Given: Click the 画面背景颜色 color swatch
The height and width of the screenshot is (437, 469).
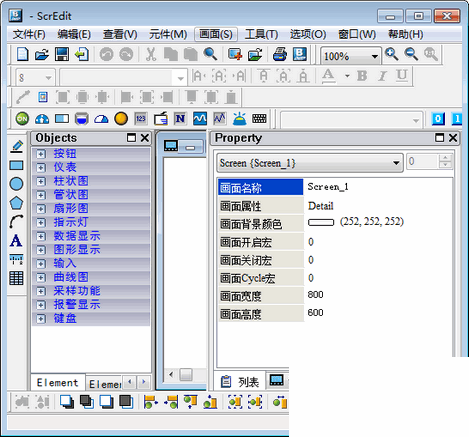Looking at the screenshot, I should click(321, 222).
